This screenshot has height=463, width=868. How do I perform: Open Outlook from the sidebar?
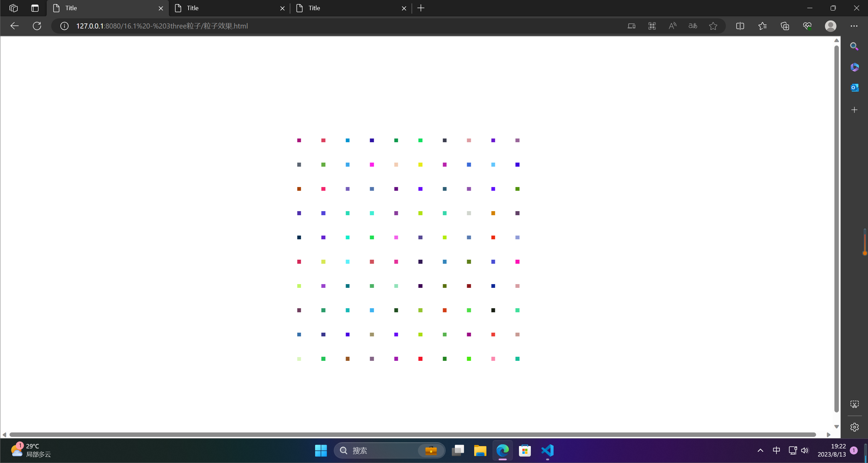click(854, 87)
